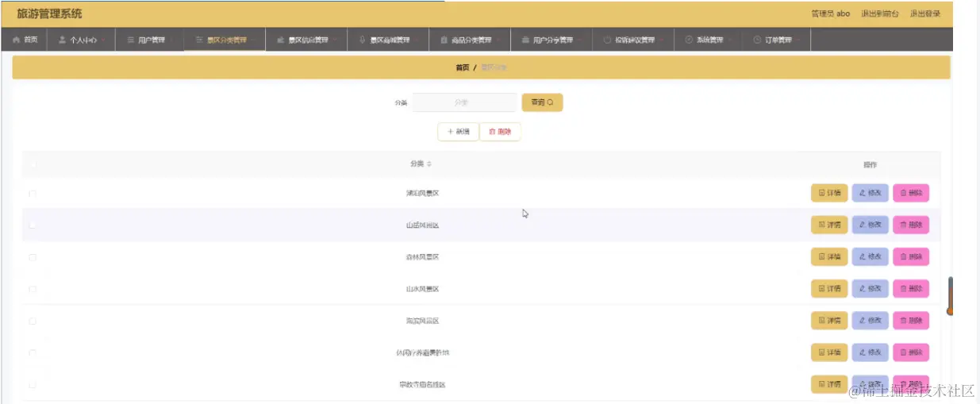Click 删除 for 森林风景区 row
This screenshot has height=404, width=980.
click(x=911, y=256)
